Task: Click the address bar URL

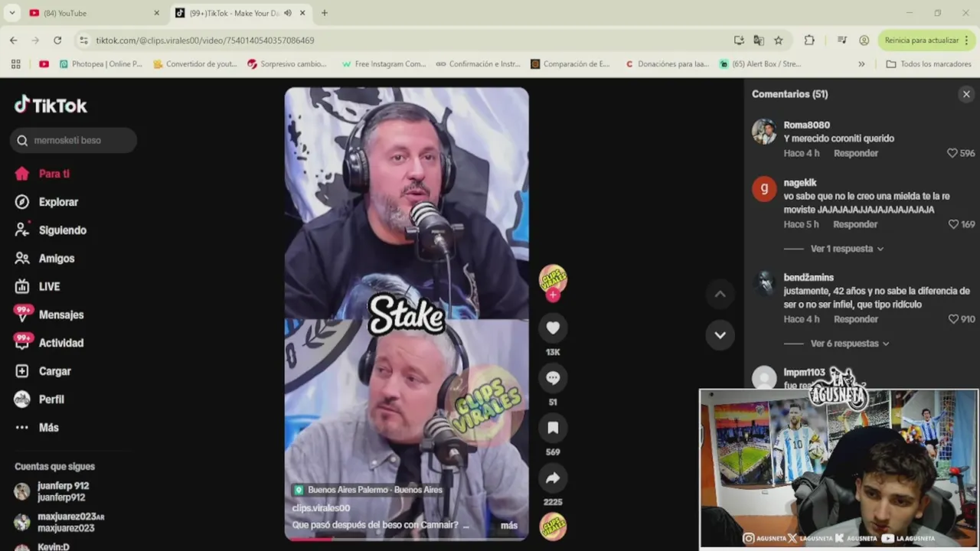Action: point(204,41)
